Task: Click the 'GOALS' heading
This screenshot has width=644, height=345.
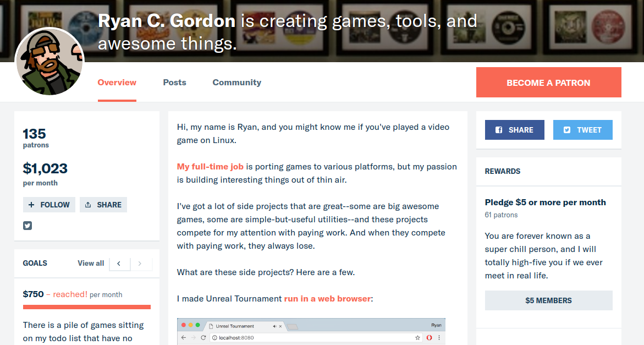Action: 35,263
